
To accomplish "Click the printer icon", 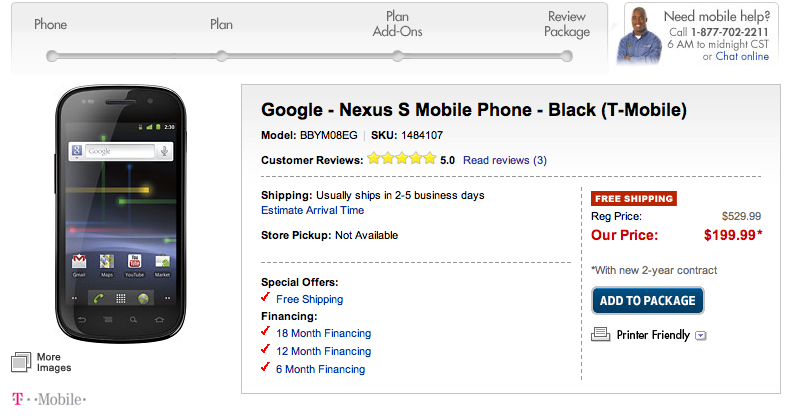I will [x=601, y=335].
